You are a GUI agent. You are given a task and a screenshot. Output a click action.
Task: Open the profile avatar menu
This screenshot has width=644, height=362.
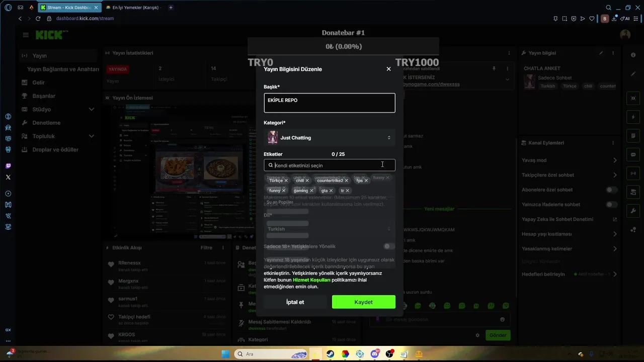pos(625,35)
